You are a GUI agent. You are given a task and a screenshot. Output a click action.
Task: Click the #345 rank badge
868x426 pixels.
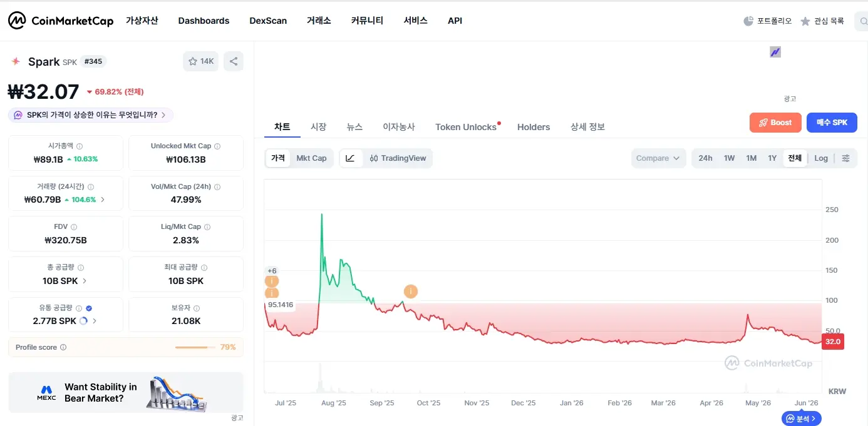(93, 61)
